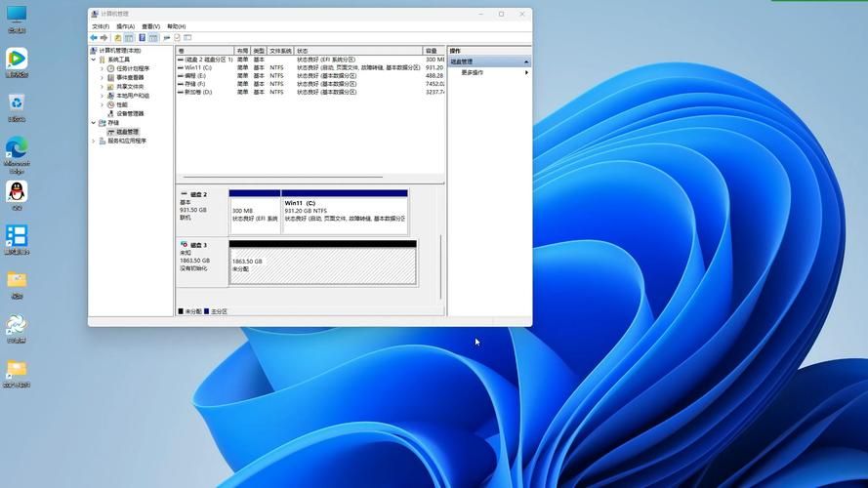Open 性能 in the tree
The width and height of the screenshot is (868, 488).
pos(117,104)
